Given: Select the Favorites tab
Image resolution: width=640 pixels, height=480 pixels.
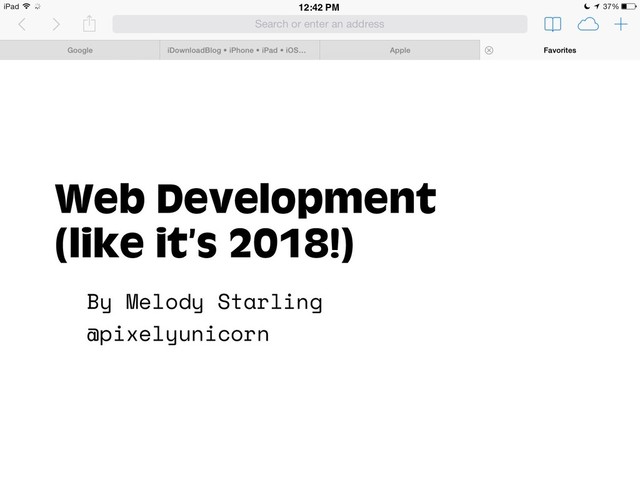Looking at the screenshot, I should pyautogui.click(x=560, y=50).
